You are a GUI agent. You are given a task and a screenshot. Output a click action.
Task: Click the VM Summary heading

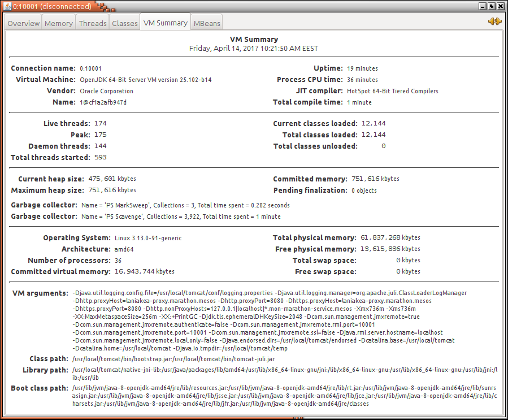(x=254, y=39)
